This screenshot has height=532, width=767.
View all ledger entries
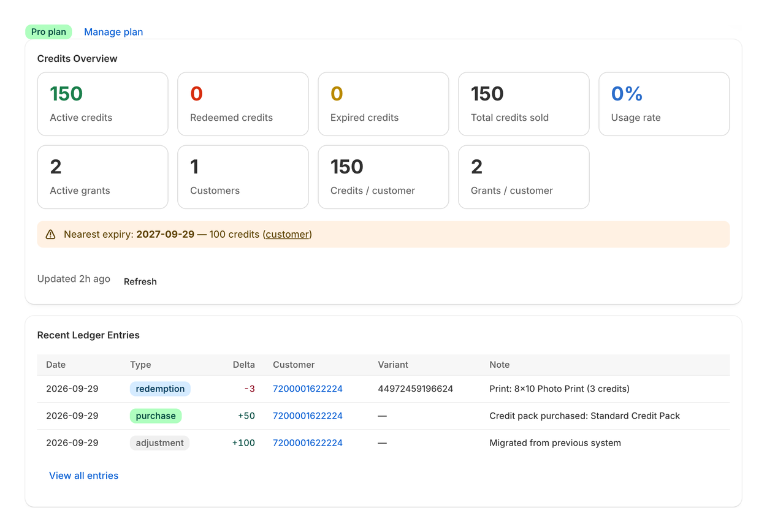tap(84, 476)
